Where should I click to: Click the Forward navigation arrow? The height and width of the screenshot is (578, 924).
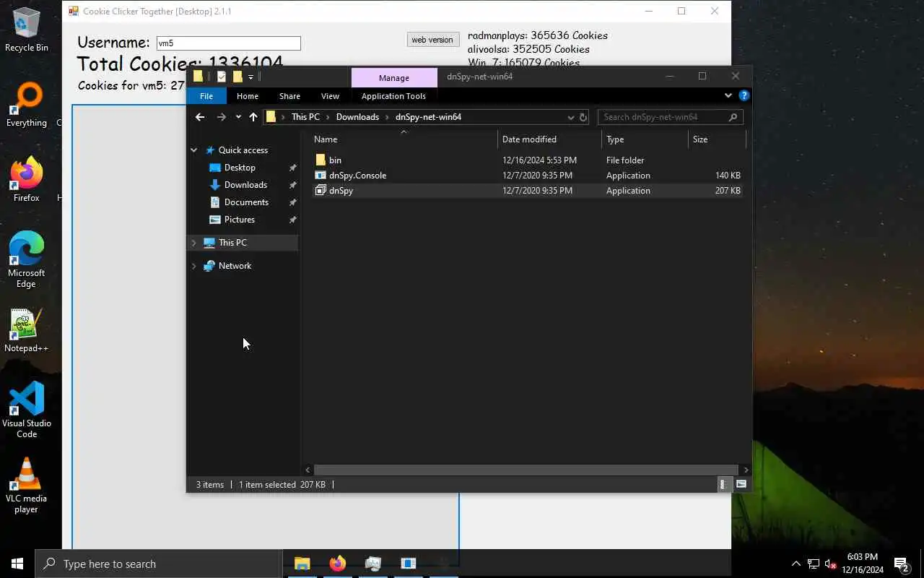pos(222,117)
